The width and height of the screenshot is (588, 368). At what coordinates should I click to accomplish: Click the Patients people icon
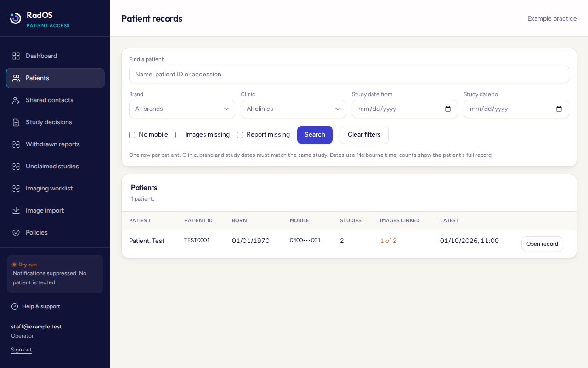[16, 78]
